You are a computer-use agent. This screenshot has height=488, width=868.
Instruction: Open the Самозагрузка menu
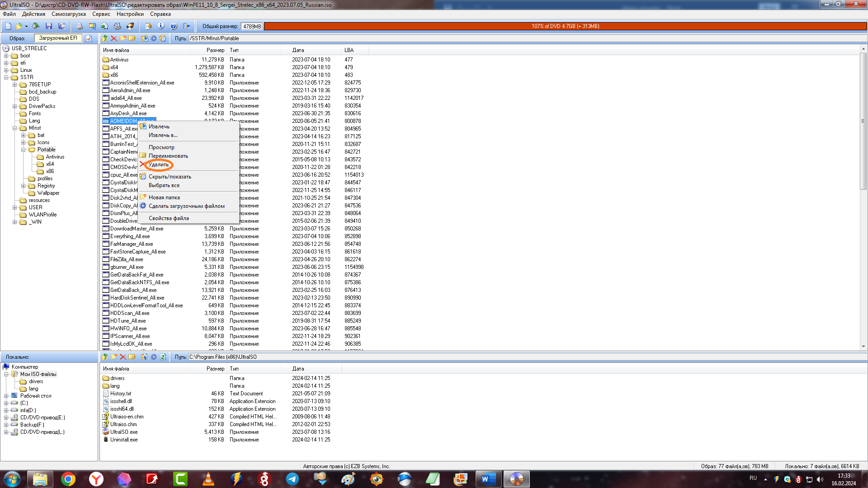coord(68,14)
